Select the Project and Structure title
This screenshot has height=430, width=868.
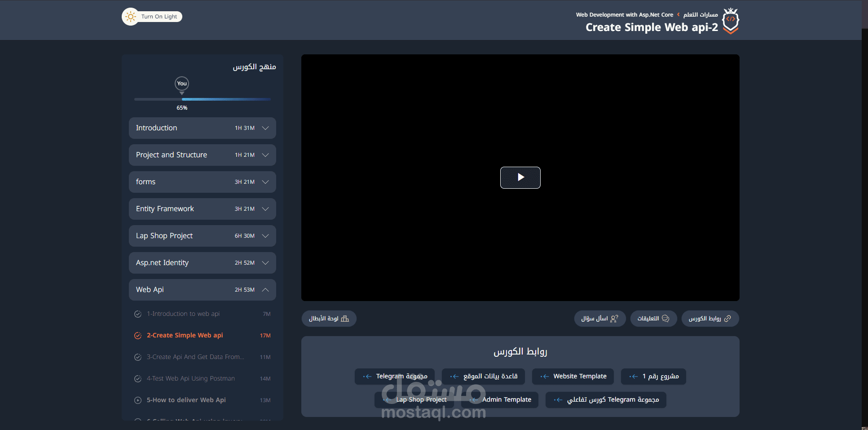172,155
